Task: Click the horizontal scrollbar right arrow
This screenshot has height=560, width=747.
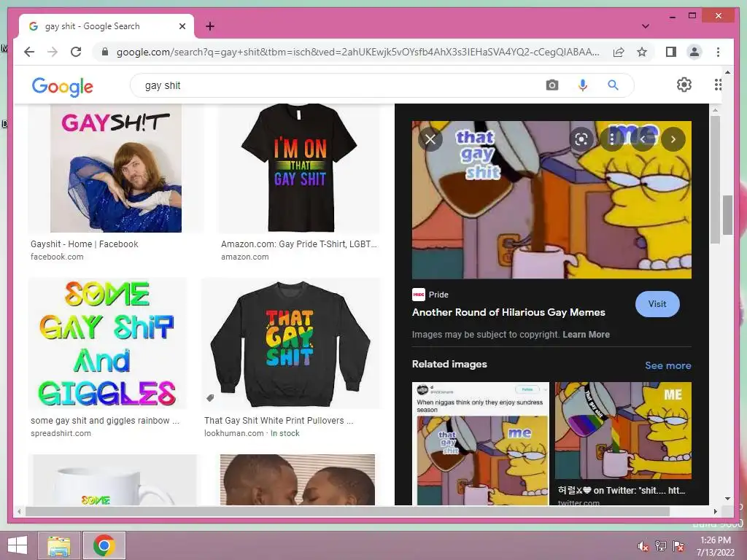Action: [x=715, y=511]
